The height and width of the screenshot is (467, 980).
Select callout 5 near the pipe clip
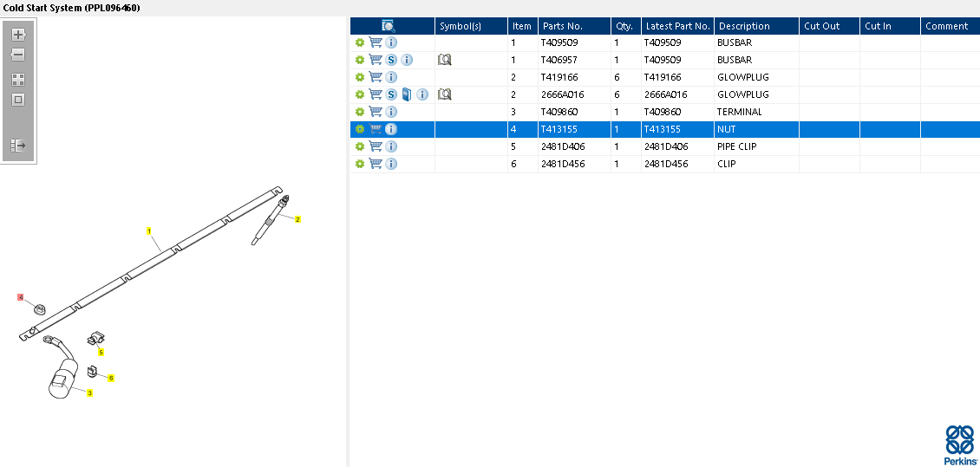click(101, 353)
